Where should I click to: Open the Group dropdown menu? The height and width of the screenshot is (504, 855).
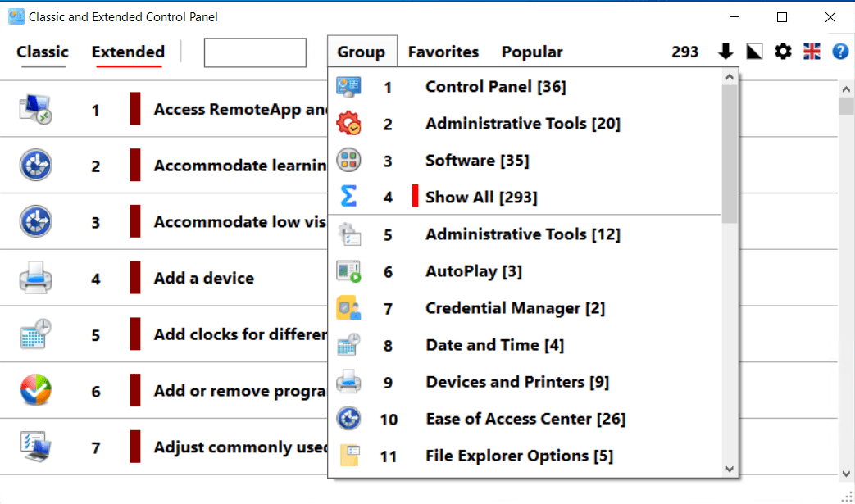pos(361,52)
